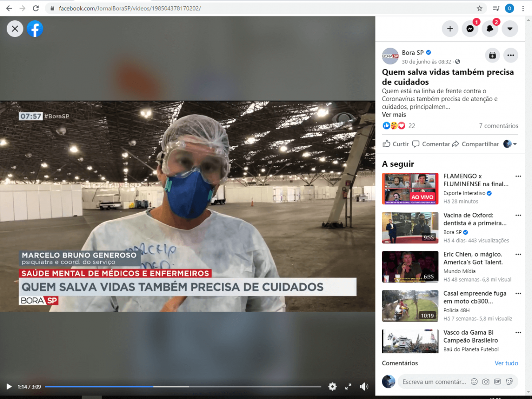Open the 'Casal empreende fuga' video thumbnail
The image size is (532, 399).
[x=410, y=306]
